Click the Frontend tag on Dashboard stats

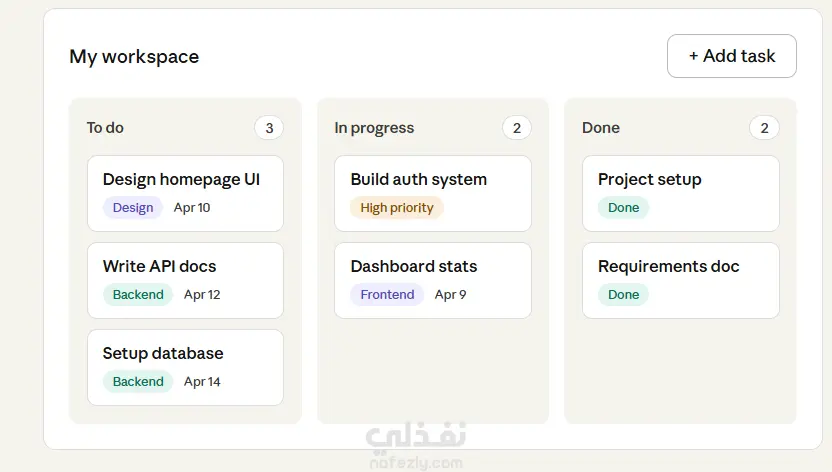pyautogui.click(x=387, y=295)
